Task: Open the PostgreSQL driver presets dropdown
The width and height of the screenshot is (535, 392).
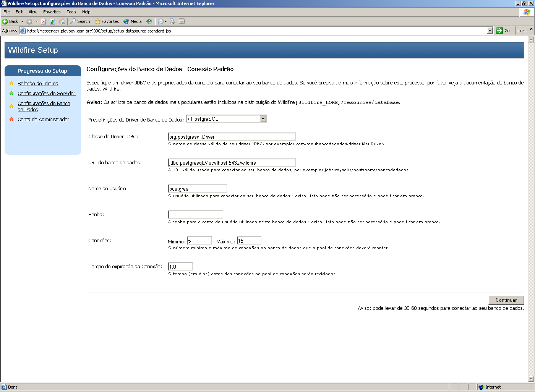Action: (226, 119)
